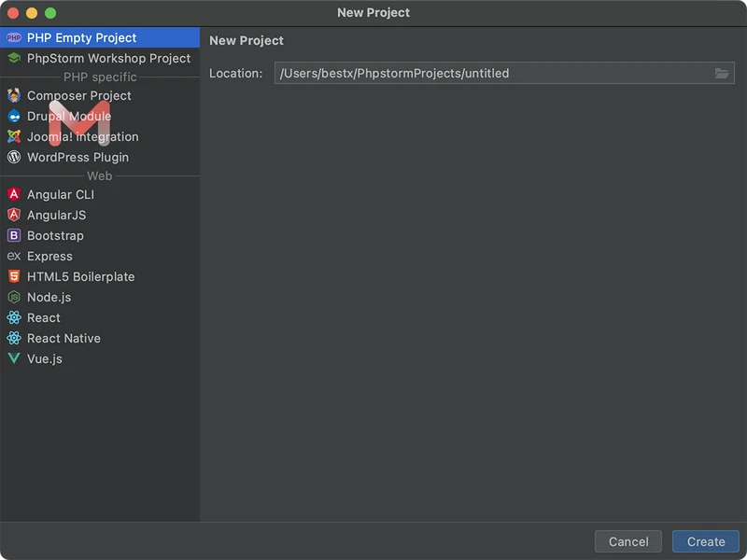747x560 pixels.
Task: Click the HTML5 shield icon
Action: tap(14, 276)
